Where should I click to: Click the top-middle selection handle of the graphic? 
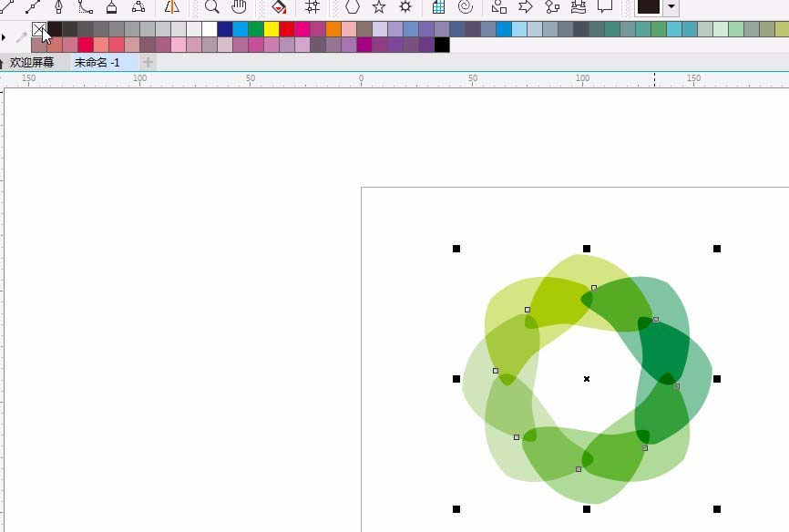[x=587, y=249]
